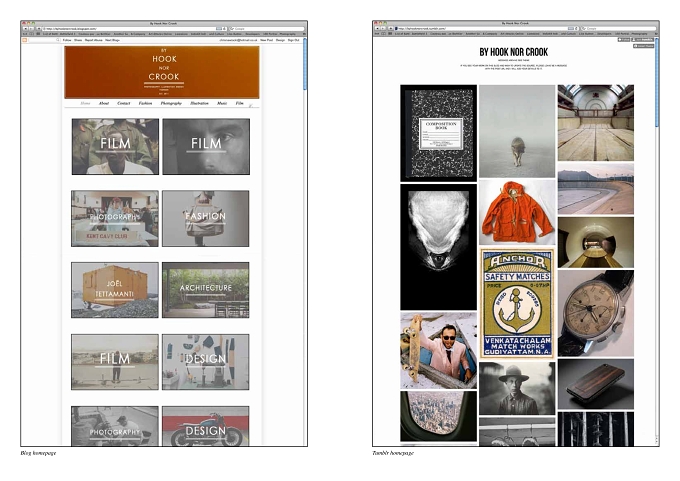
Task: Click the Next Blog link in the Blogger navbar
Action: (x=112, y=40)
